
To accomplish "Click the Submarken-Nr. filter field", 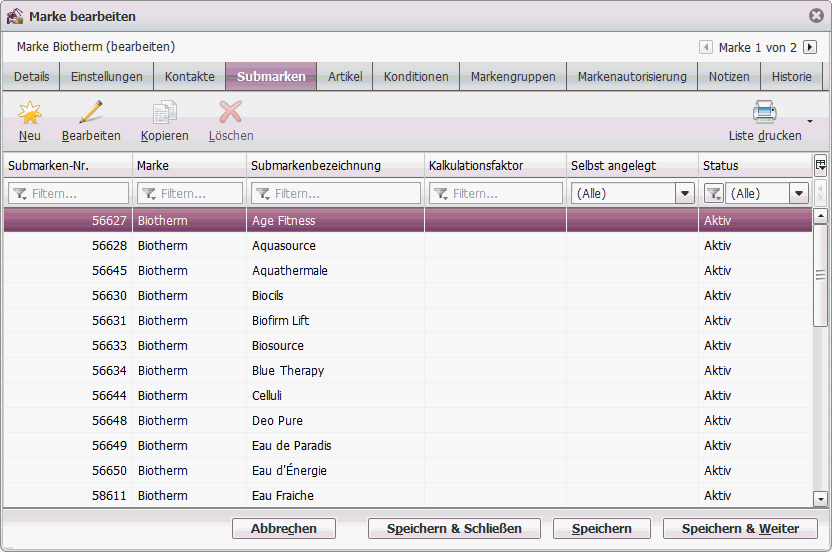I will 68,194.
